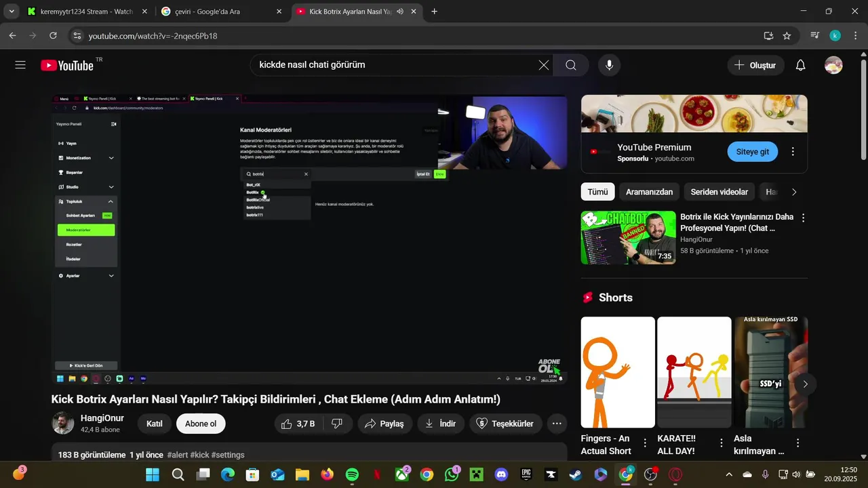Viewport: 868px width, 488px height.
Task: Open options for Asla kırılmayan short
Action: pyautogui.click(x=797, y=443)
